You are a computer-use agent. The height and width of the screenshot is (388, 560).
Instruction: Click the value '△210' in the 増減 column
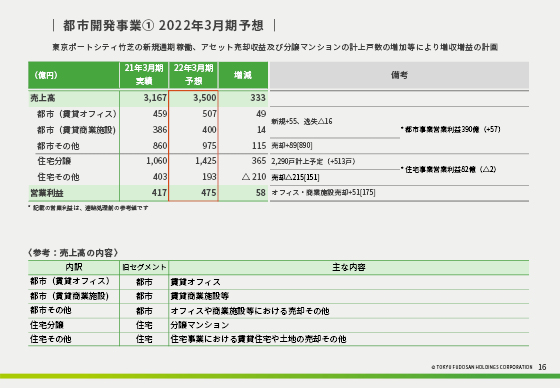coord(254,177)
